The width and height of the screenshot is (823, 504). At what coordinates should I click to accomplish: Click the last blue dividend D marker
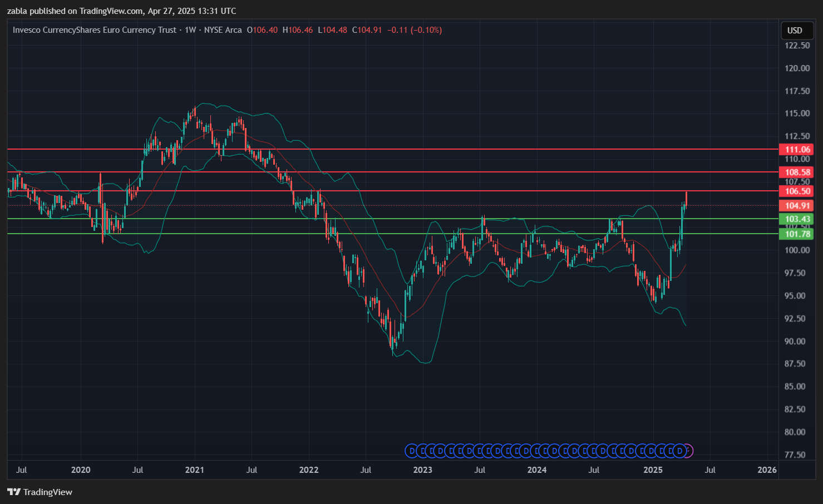pos(679,451)
